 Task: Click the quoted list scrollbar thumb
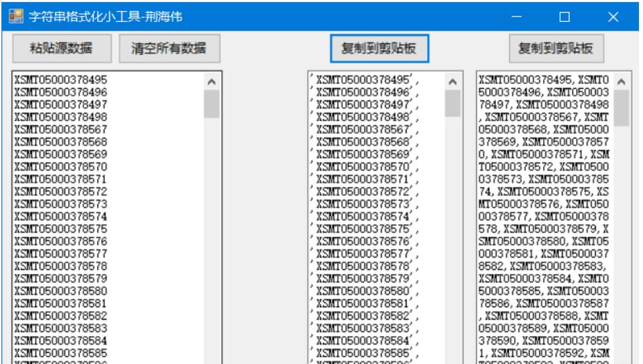tap(453, 103)
